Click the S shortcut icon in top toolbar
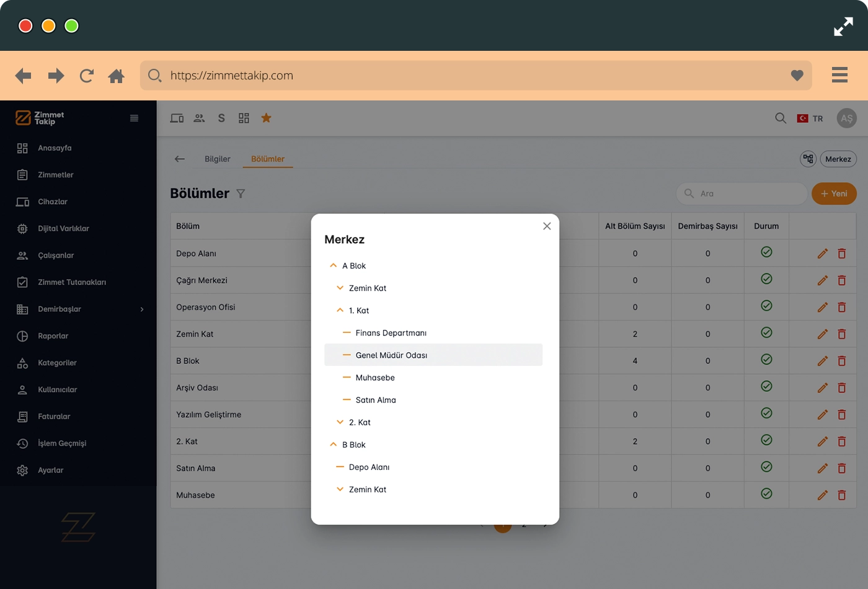 221,118
